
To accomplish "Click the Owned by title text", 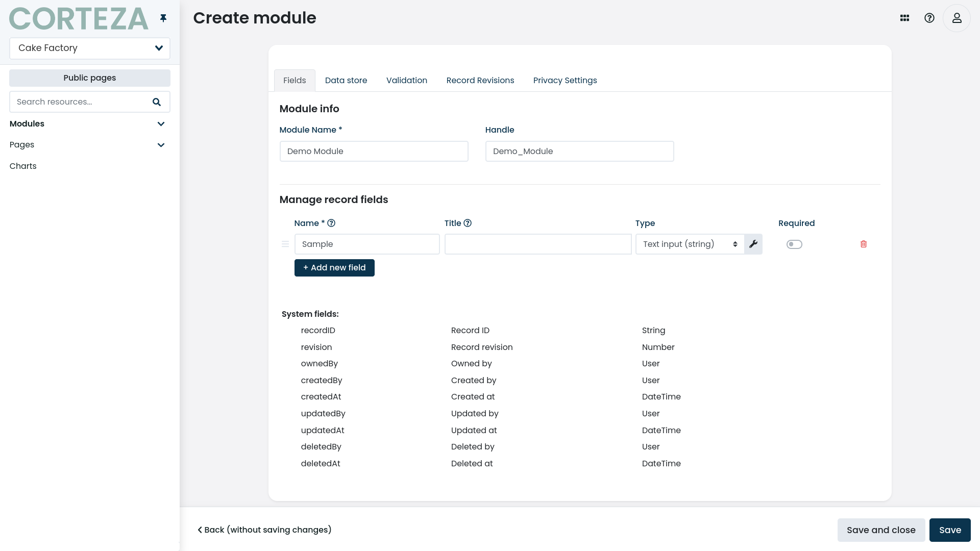I will 472,364.
